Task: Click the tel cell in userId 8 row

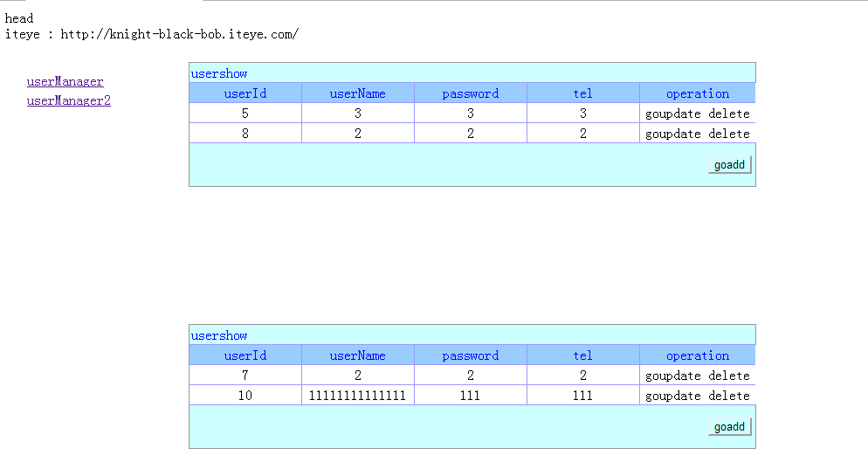Action: coord(583,133)
